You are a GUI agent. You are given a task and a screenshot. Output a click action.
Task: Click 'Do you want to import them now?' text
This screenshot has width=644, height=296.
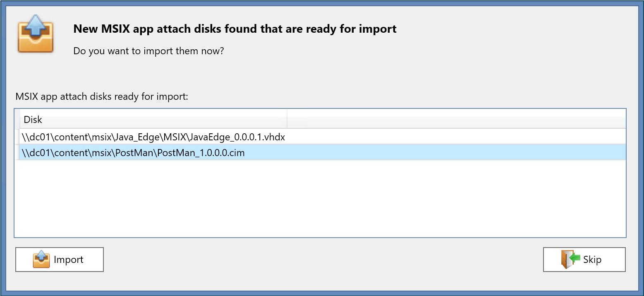(148, 51)
